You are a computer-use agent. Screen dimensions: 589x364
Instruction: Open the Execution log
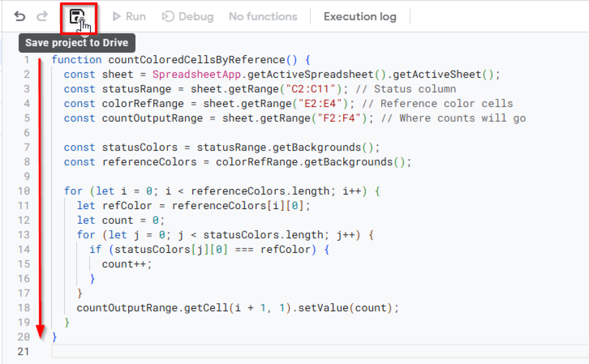[360, 16]
